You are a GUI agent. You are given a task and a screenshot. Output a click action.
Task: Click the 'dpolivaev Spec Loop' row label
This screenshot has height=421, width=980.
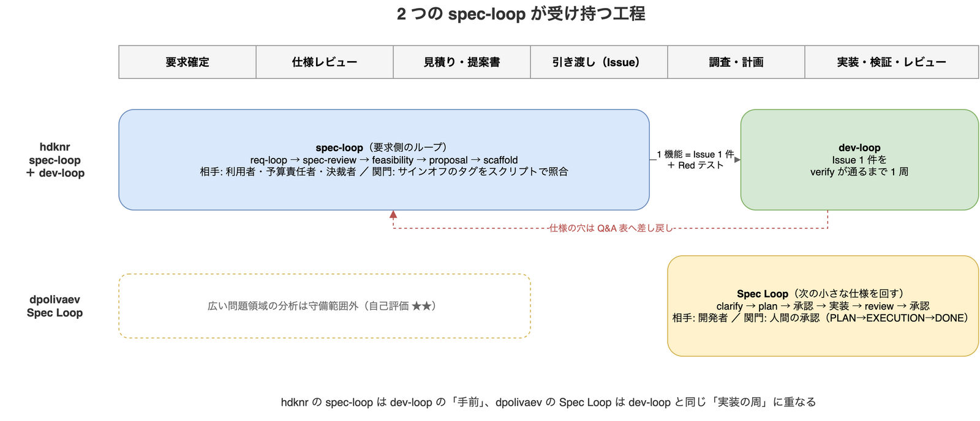coord(55,306)
